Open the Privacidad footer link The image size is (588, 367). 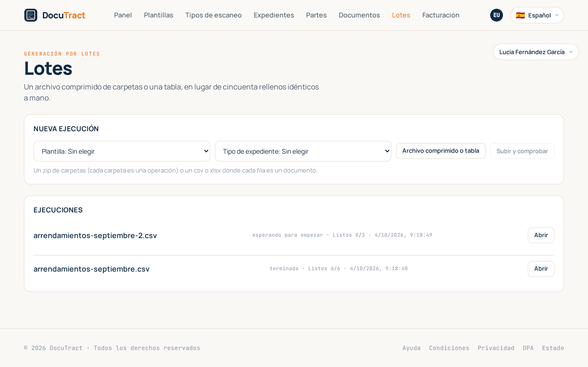coord(496,348)
